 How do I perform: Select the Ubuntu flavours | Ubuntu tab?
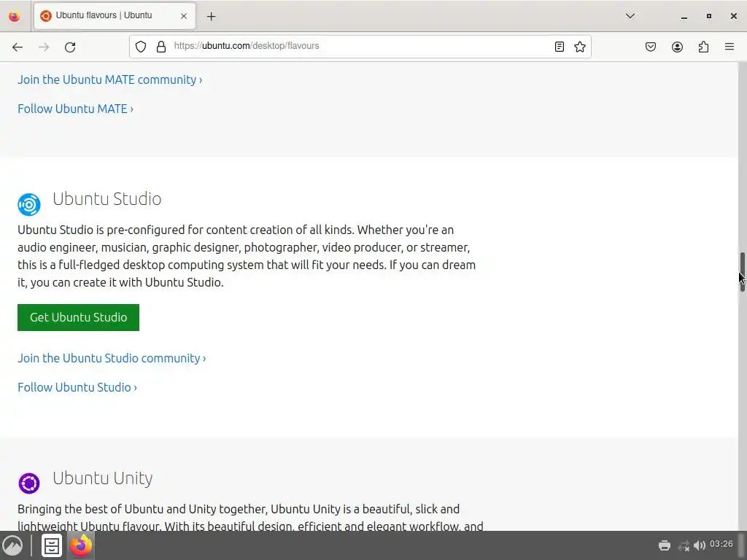pyautogui.click(x=115, y=16)
